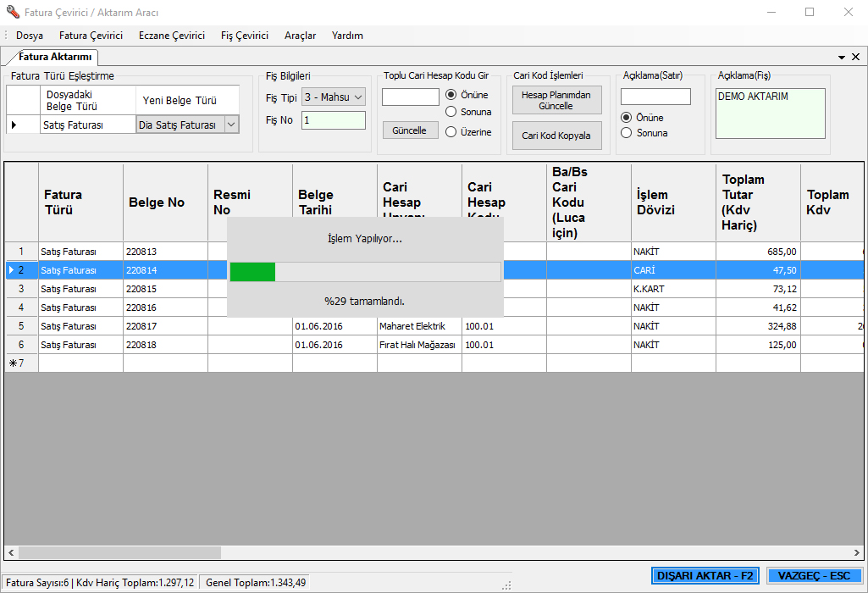868x593 pixels.
Task: Click Genel Toplam:1.343,49 in status bar
Action: [256, 583]
